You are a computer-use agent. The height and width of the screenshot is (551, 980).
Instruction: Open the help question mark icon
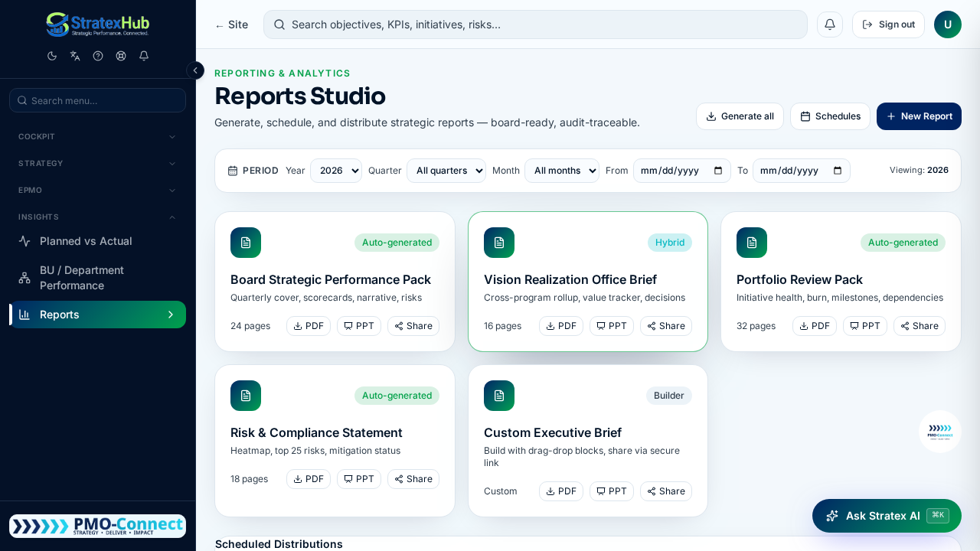coord(98,56)
